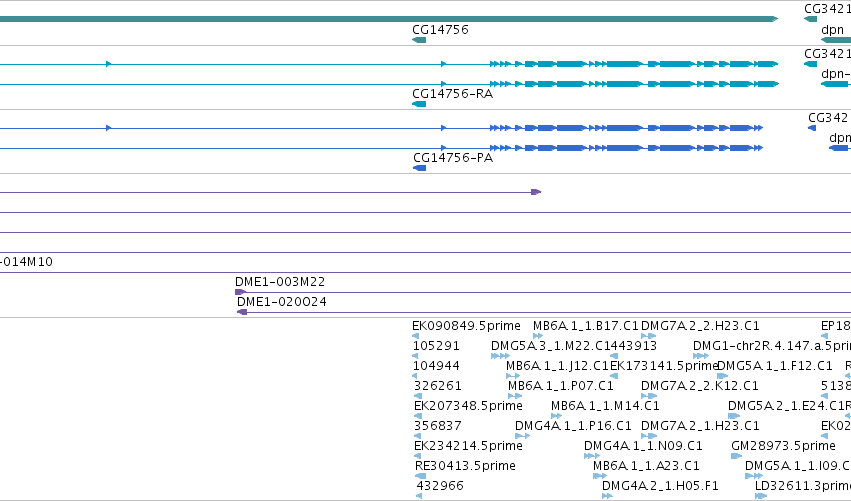Select the 432966 EST label
Screen dimensions: 851x501
440,486
